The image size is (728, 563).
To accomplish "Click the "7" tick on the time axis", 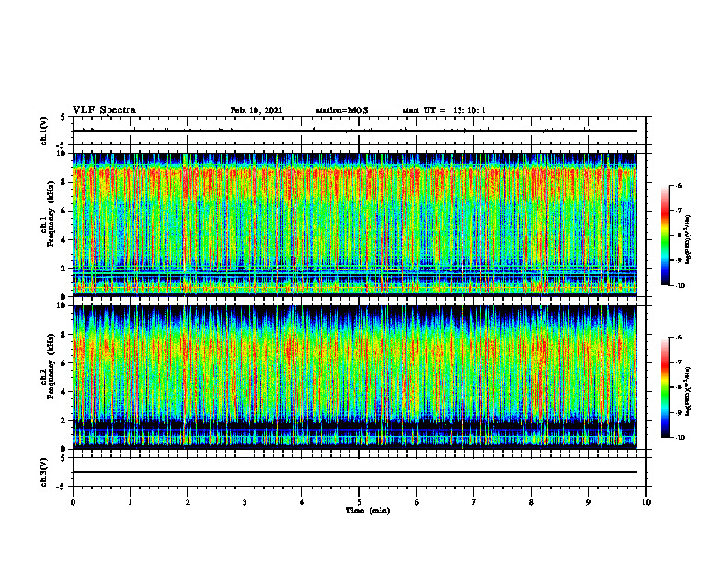I will 474,502.
